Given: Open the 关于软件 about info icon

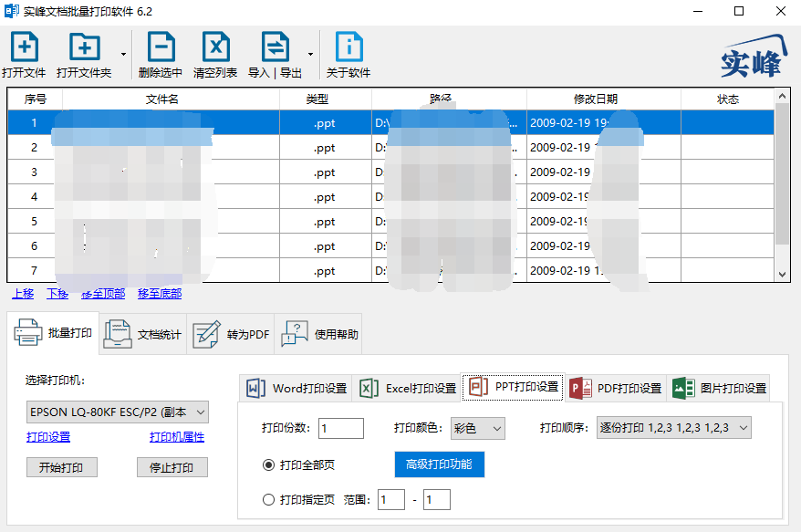Looking at the screenshot, I should click(348, 47).
